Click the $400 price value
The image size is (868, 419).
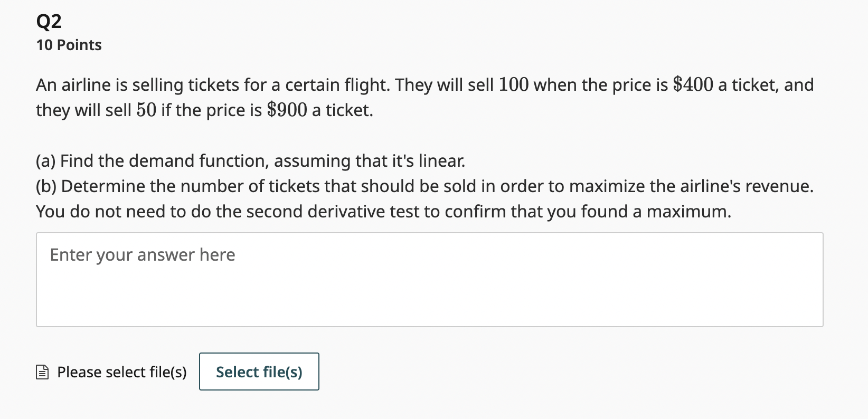(x=693, y=85)
